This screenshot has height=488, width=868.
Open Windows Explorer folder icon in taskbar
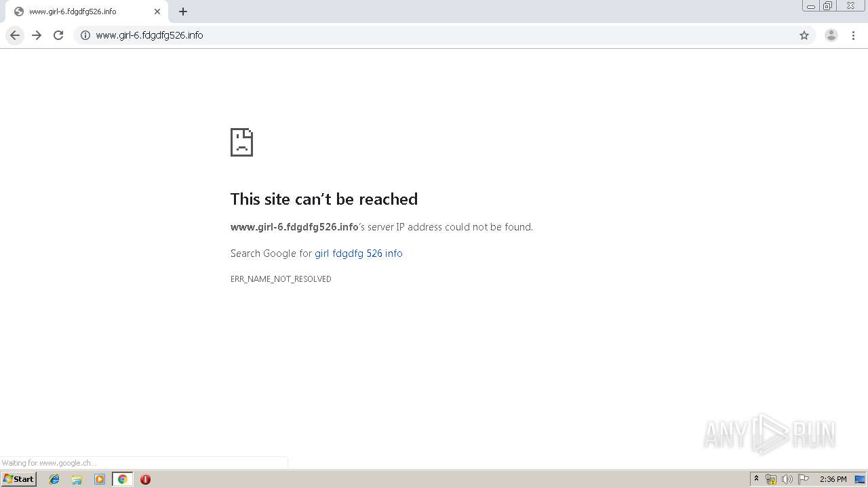[77, 479]
